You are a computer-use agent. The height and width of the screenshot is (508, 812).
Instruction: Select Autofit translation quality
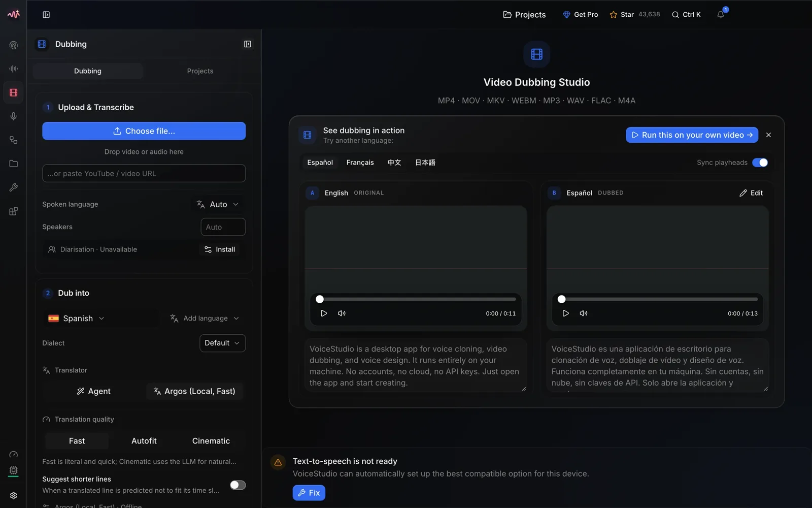[x=144, y=441]
